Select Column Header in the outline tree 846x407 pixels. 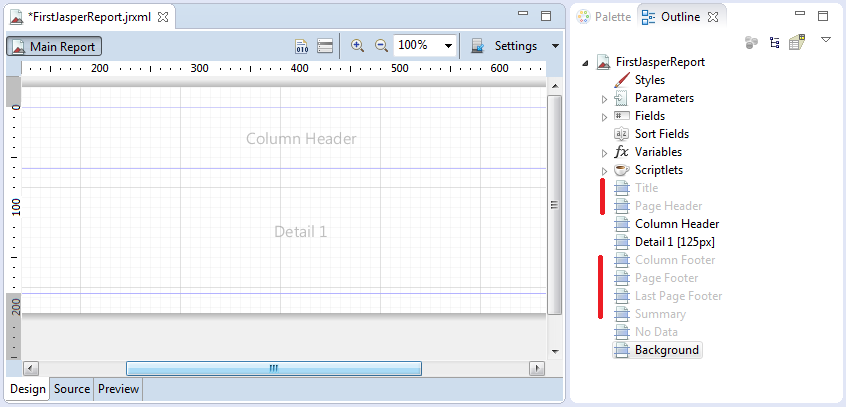677,224
